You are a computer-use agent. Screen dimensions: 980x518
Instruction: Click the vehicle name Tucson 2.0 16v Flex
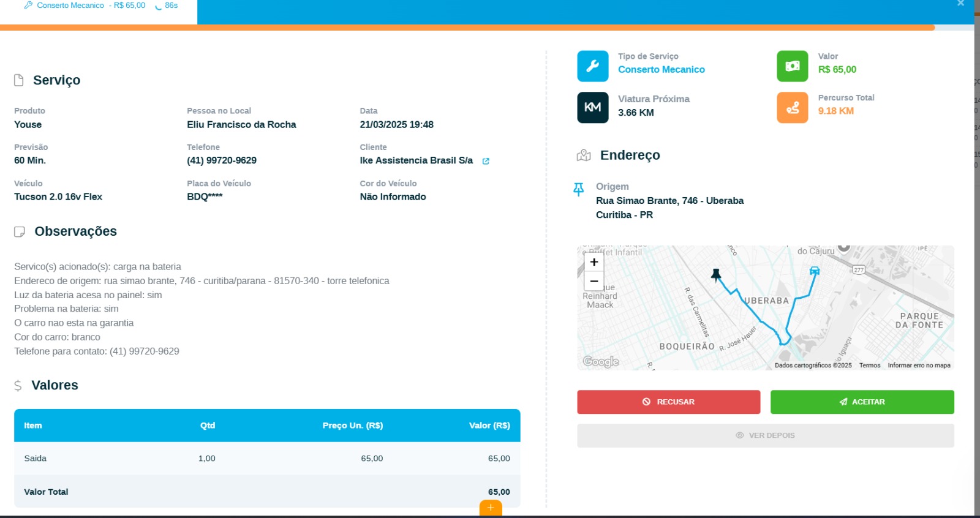pyautogui.click(x=58, y=197)
